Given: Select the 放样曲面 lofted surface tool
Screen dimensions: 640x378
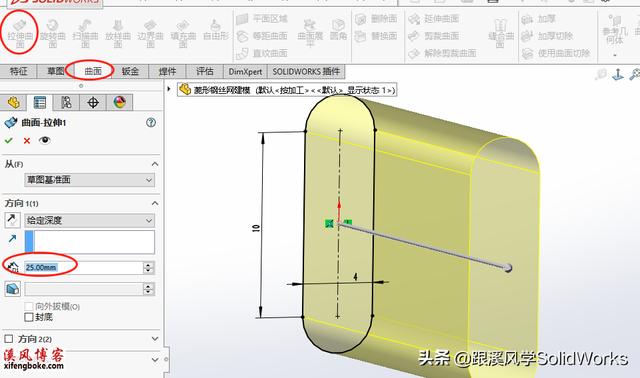Looking at the screenshot, I should click(x=118, y=34).
